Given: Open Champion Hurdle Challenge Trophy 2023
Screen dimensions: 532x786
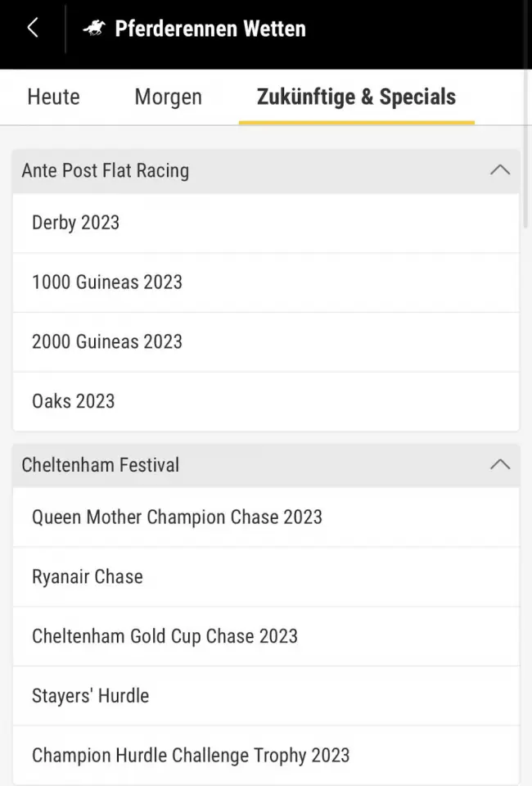Looking at the screenshot, I should 266,756.
